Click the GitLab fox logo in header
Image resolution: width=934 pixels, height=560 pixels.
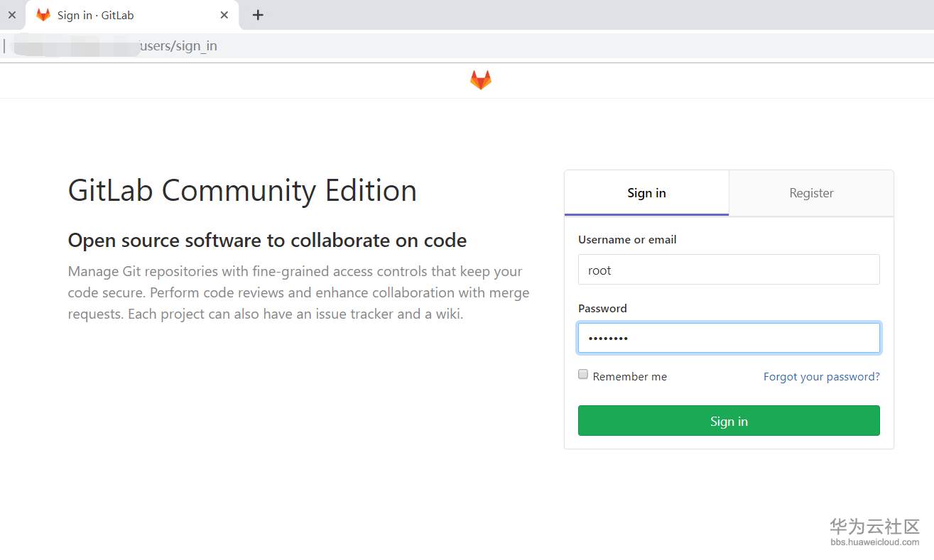pyautogui.click(x=481, y=80)
